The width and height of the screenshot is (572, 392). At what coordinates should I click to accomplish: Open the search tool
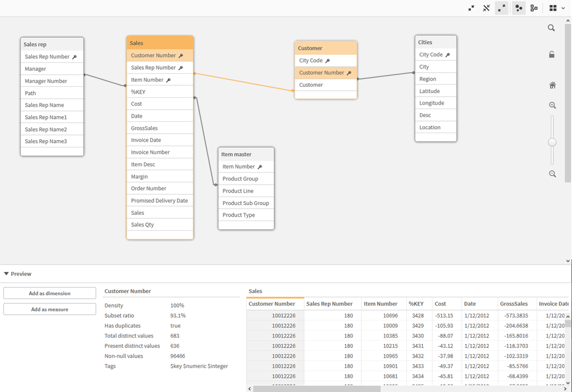[551, 27]
